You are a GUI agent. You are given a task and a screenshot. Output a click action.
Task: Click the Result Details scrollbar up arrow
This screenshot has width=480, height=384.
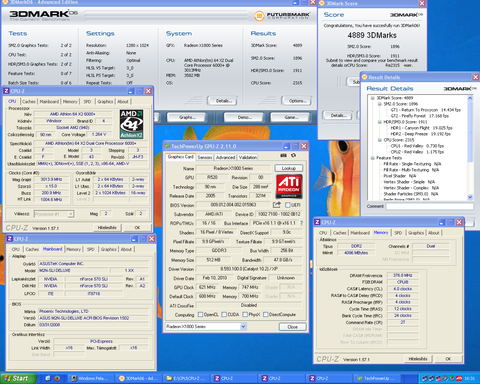click(470, 98)
